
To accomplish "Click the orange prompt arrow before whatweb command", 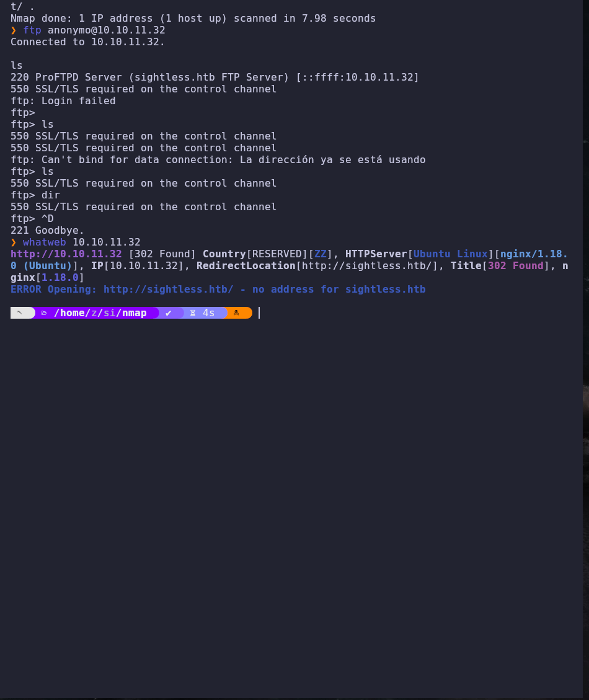I will (14, 242).
